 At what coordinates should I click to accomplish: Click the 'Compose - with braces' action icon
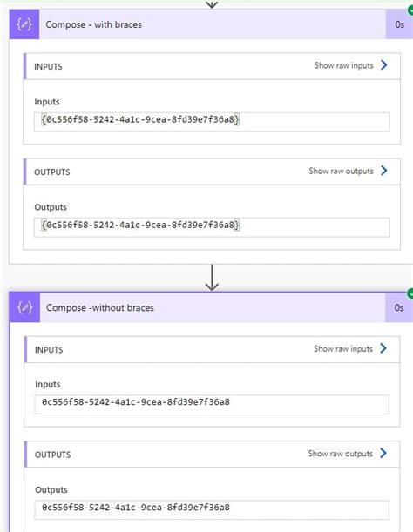click(24, 24)
